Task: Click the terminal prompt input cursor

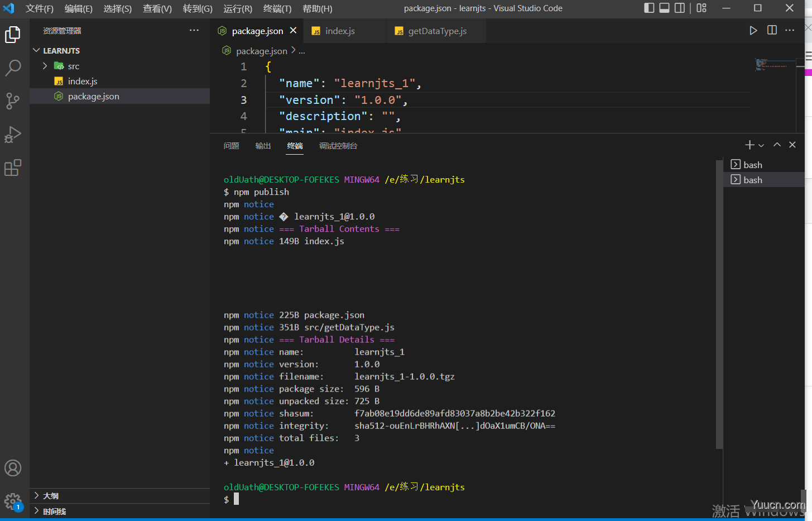Action: pyautogui.click(x=236, y=499)
